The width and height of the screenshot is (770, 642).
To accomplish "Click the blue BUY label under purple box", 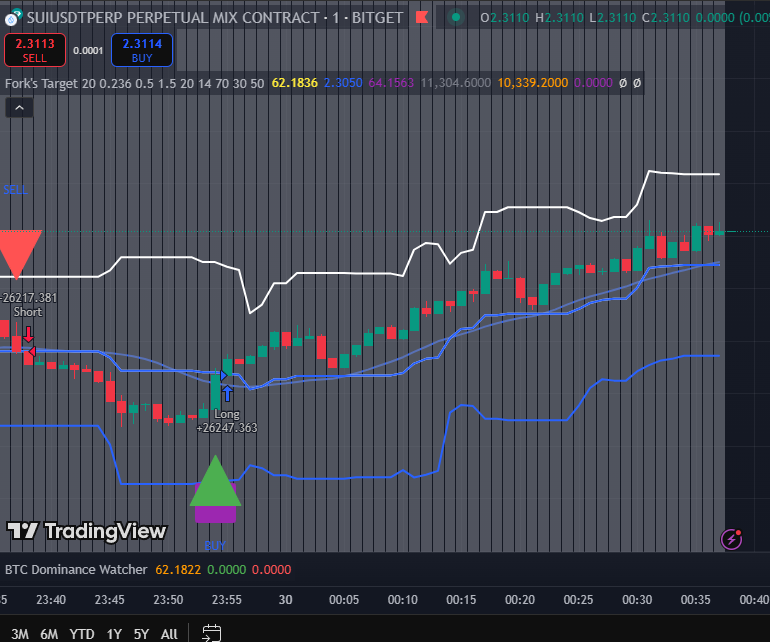I will point(215,545).
